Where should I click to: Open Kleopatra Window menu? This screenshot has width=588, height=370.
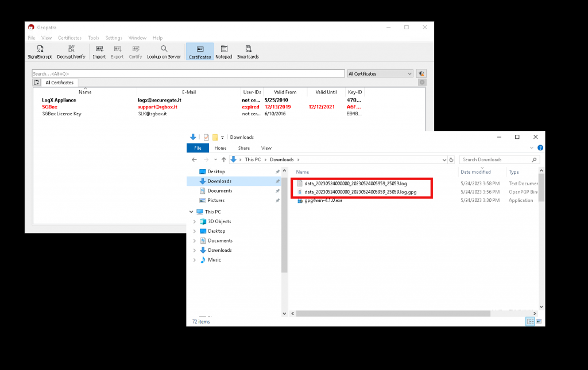[137, 38]
